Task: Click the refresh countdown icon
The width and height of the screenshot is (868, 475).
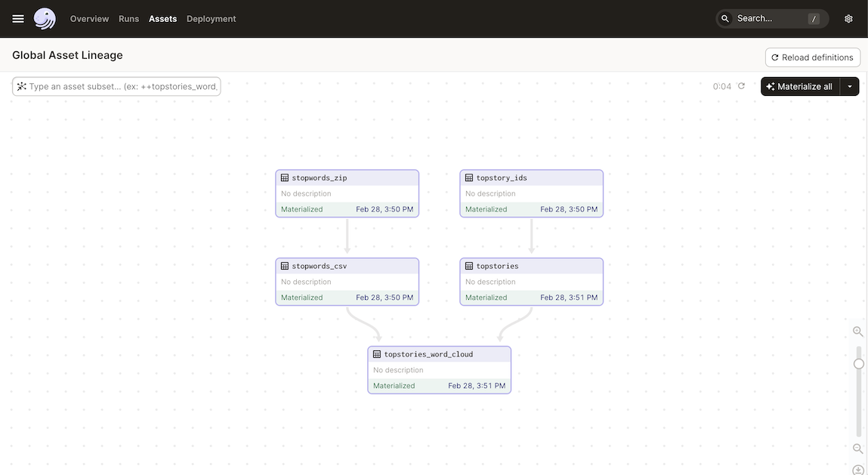Action: pos(741,86)
